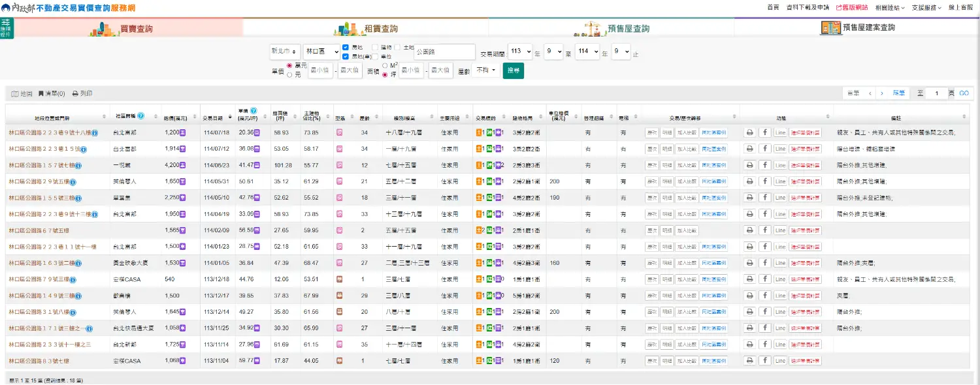Image resolution: width=980 pixels, height=385 pixels.
Task: Print the 1,200 萬元 row dated 114/07/18
Action: (749, 132)
